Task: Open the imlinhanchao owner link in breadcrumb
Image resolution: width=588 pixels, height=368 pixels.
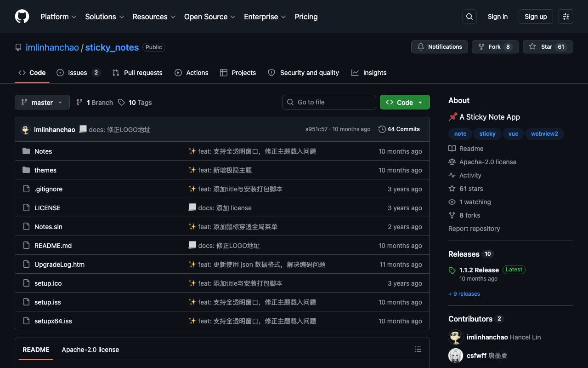Action: click(52, 47)
